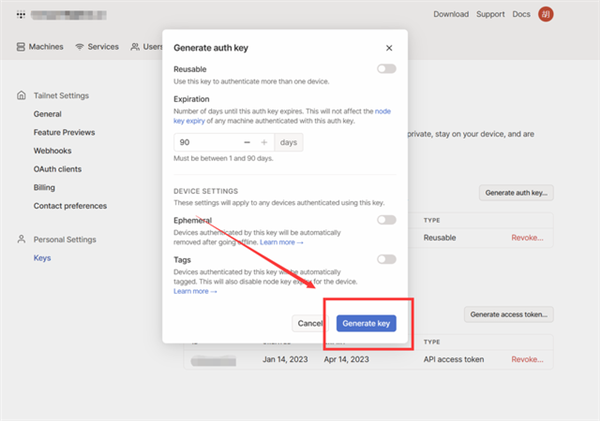Revoke the API access token

[x=528, y=359]
